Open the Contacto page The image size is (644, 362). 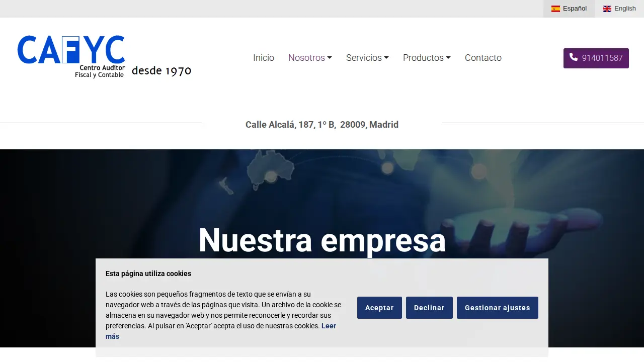(x=483, y=58)
